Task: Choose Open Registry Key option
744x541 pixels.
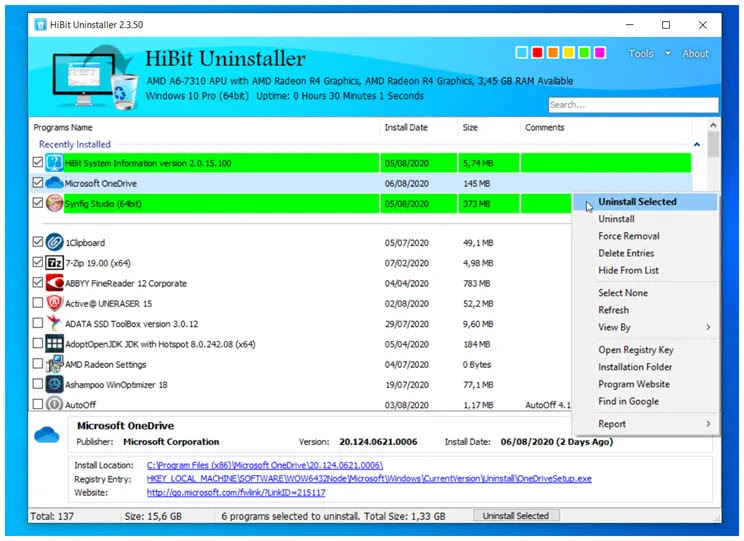Action: coord(645,350)
